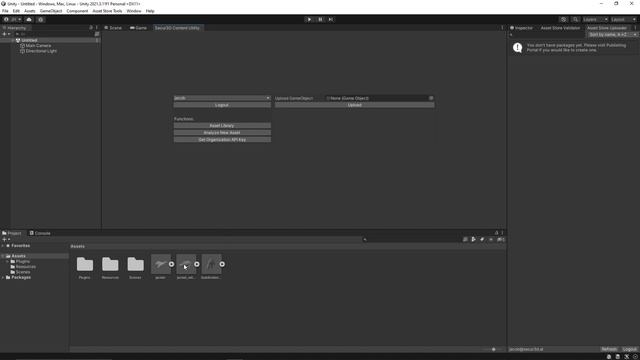Click the Project panel add (+) dropdown
The image size is (640, 360).
[6, 240]
